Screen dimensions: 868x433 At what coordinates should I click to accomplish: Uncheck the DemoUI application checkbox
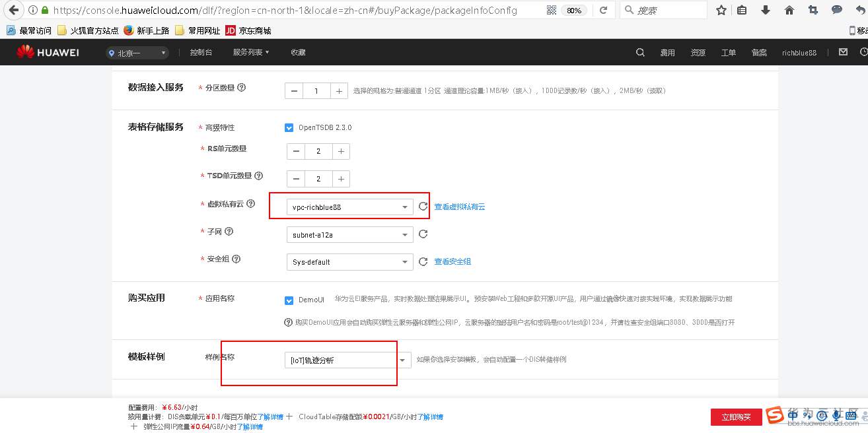tap(289, 300)
